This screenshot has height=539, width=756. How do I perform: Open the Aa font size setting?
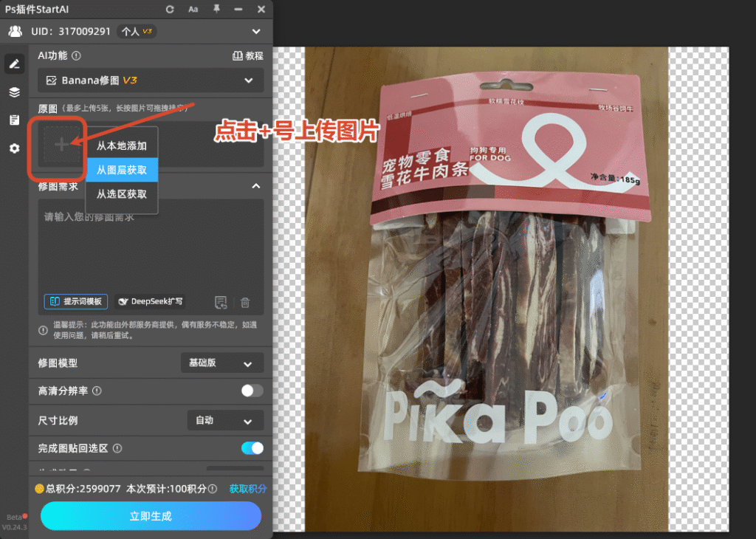(x=193, y=9)
